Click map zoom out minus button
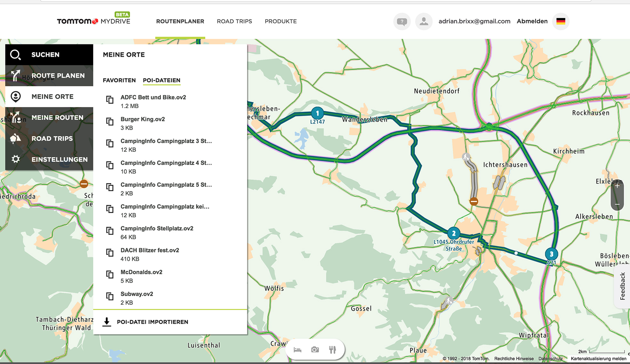Viewport: 630px width, 364px height. coord(617,204)
